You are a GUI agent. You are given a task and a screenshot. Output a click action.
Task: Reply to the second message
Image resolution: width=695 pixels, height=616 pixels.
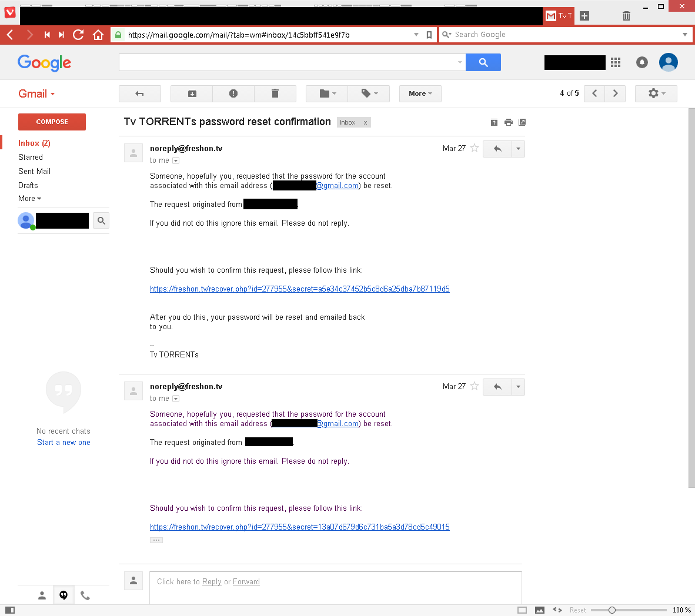point(497,387)
